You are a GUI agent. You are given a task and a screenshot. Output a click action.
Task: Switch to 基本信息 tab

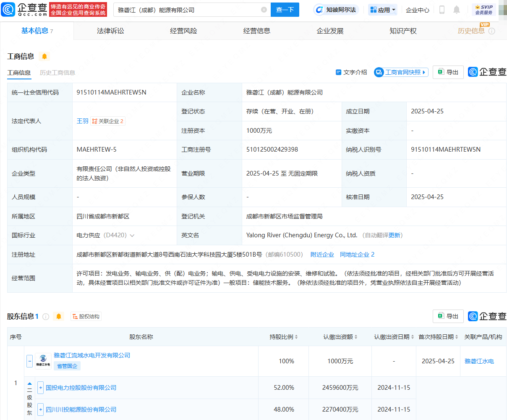(x=37, y=31)
